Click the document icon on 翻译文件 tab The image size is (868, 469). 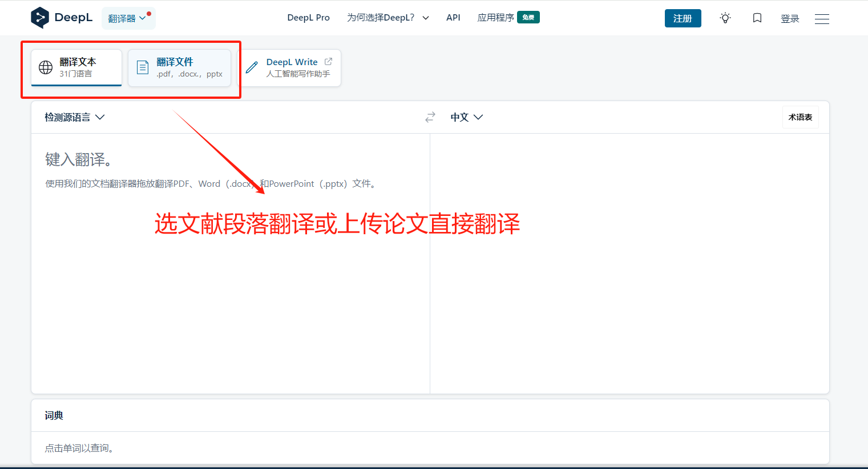point(143,67)
